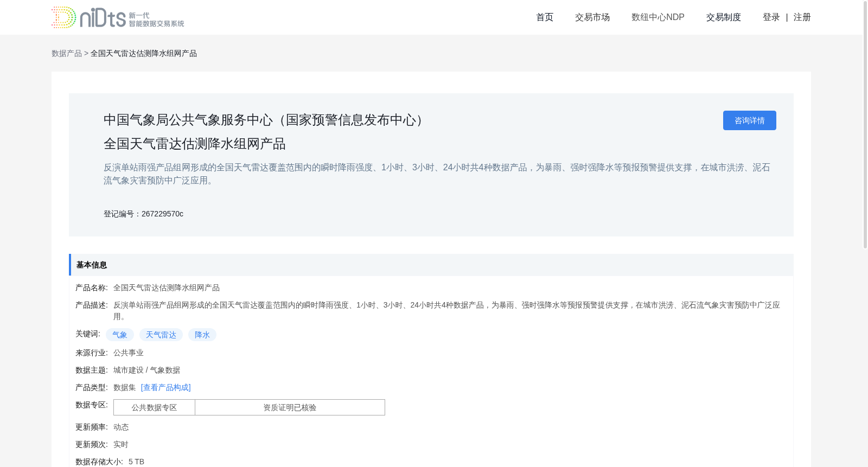Click the 公共事业 industry value

(129, 353)
